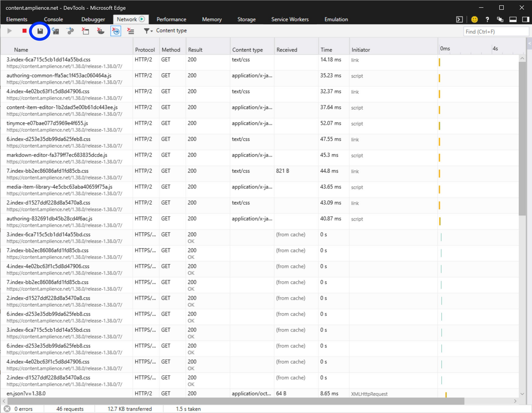This screenshot has width=532, height=413.
Task: Click 46 requests in status bar
Action: (x=70, y=409)
